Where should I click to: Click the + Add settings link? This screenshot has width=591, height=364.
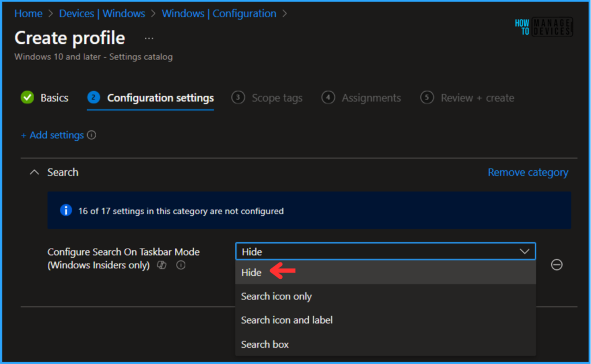click(53, 135)
